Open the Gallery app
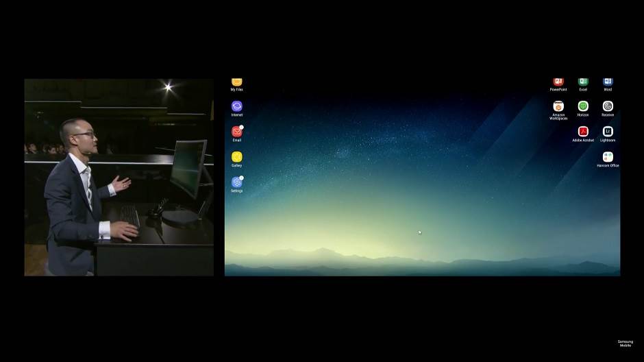 click(x=237, y=157)
